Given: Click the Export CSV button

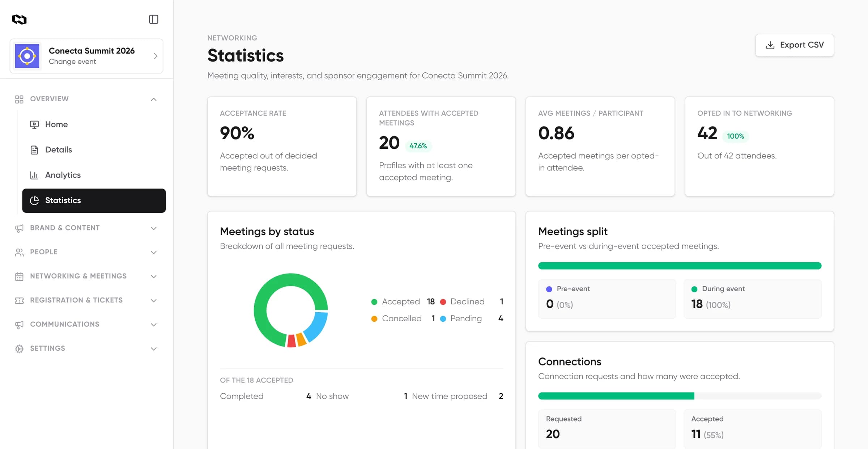Looking at the screenshot, I should pos(795,45).
